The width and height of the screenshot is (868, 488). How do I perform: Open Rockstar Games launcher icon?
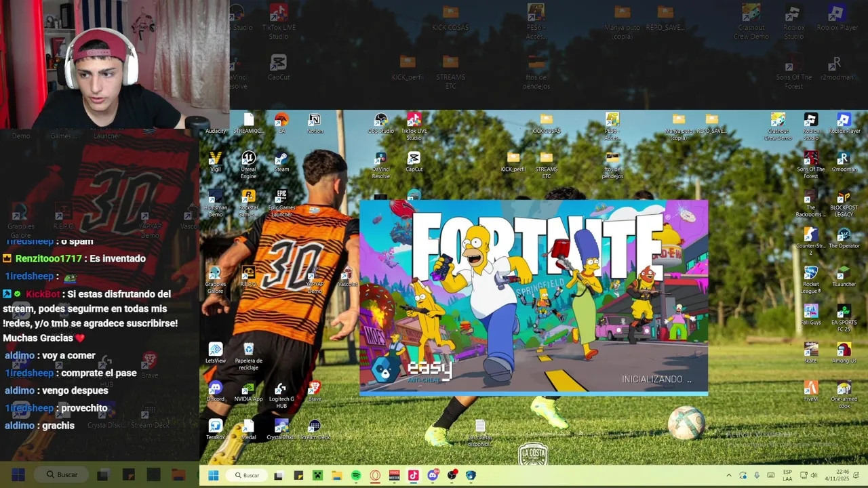249,203
